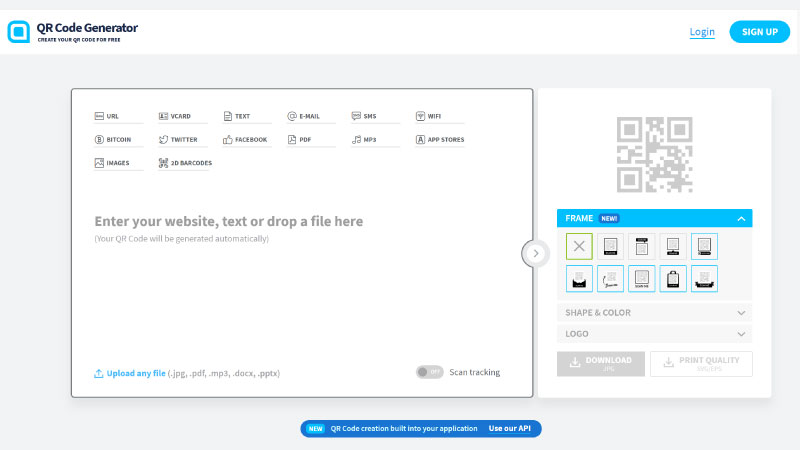Select the WiFi QR code type
800x450 pixels.
tap(428, 116)
